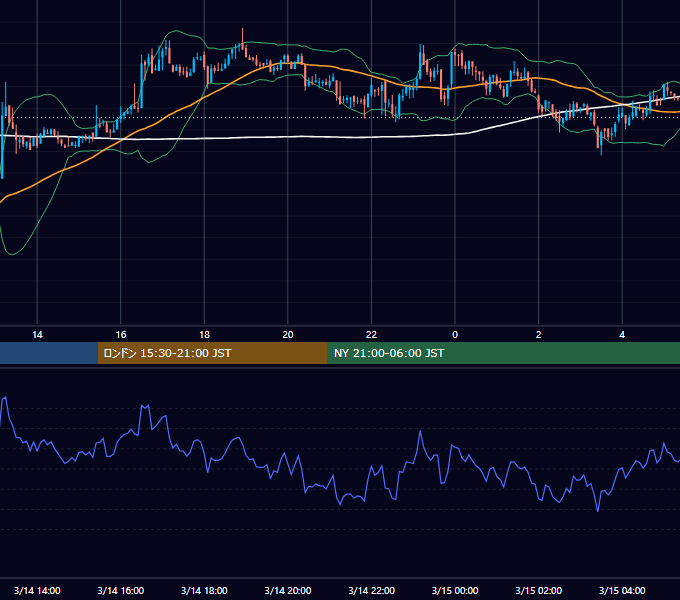Click the NY 21:00-06:00 JST session bar
The height and width of the screenshot is (600, 680).
[x=503, y=353]
